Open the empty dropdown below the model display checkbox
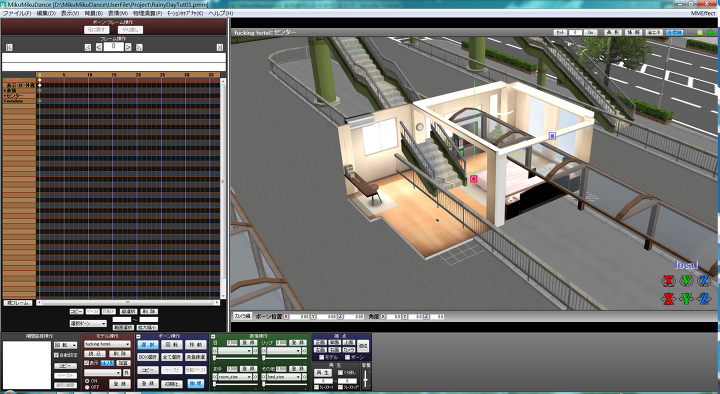Image resolution: width=720 pixels, height=394 pixels. coord(103,372)
